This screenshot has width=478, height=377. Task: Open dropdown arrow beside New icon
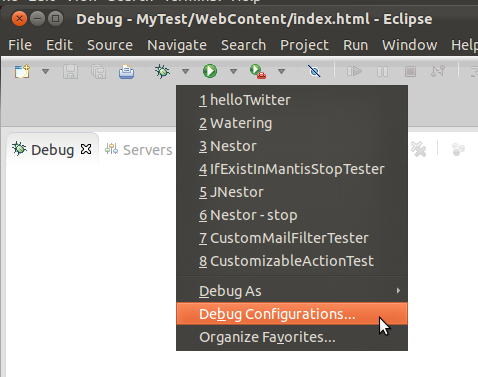[x=46, y=71]
